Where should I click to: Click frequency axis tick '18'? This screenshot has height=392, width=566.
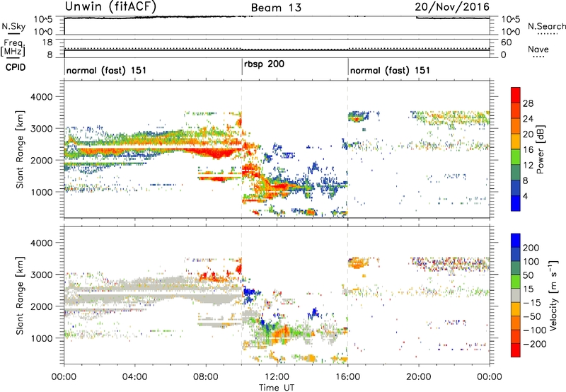47,42
